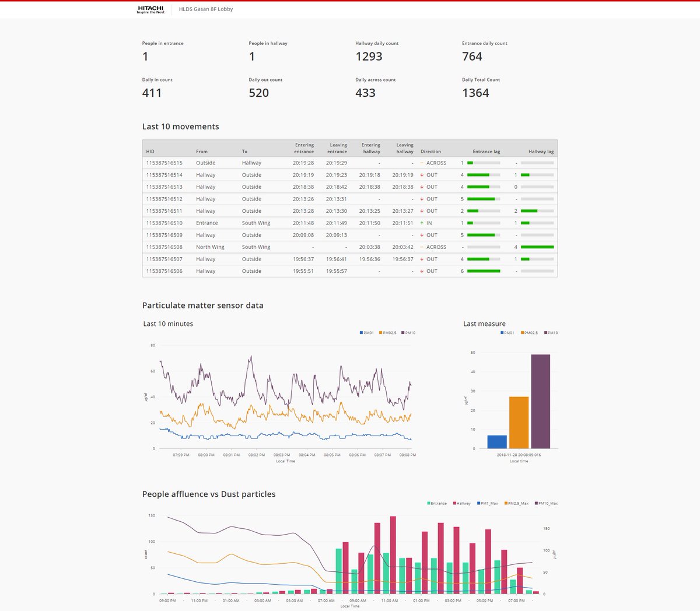
Task: Click the Entrance lag column header
Action: (x=487, y=152)
